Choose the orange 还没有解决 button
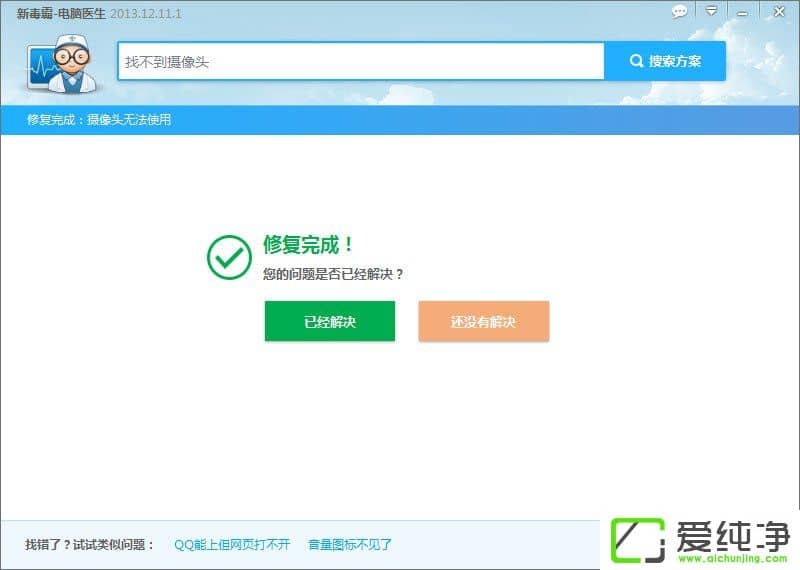 (x=483, y=322)
